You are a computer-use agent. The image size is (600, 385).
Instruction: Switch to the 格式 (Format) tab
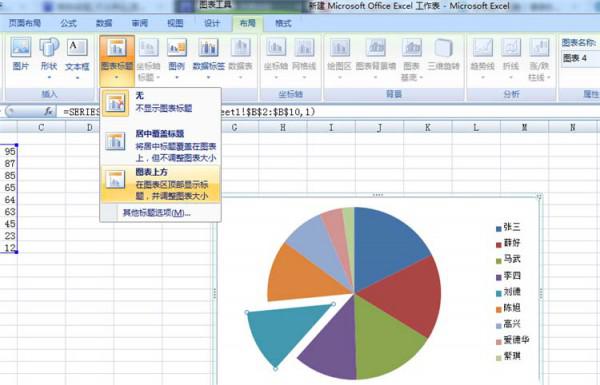click(x=283, y=23)
